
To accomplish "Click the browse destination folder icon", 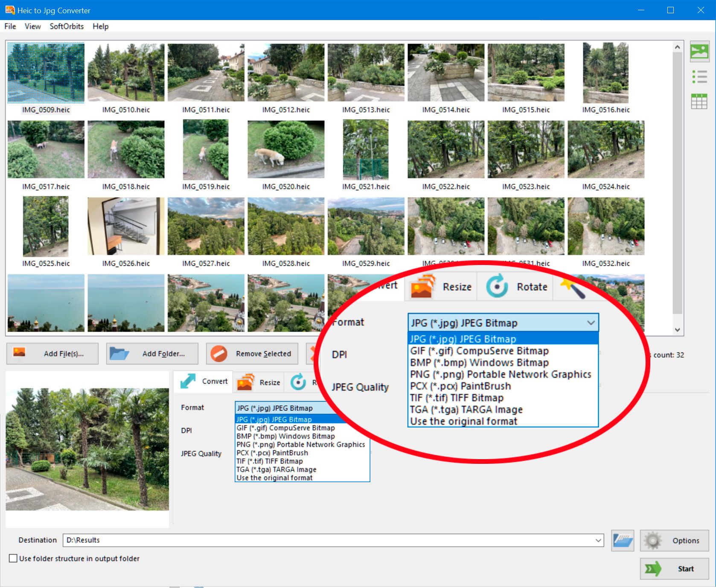I will coord(623,540).
